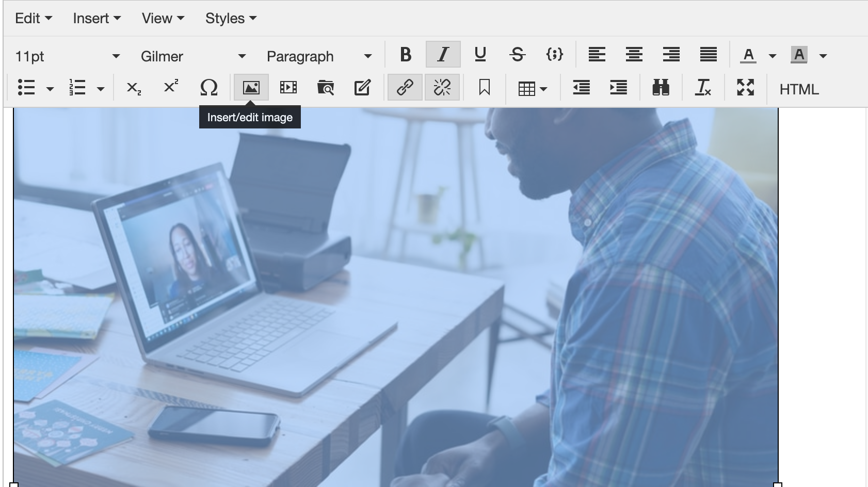
Task: Apply superscript formatting
Action: [x=171, y=88]
